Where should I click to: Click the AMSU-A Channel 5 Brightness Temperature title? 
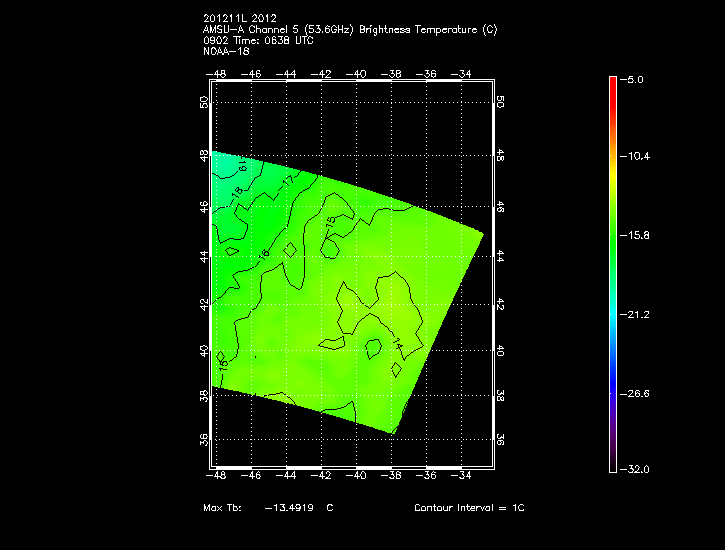click(349, 29)
